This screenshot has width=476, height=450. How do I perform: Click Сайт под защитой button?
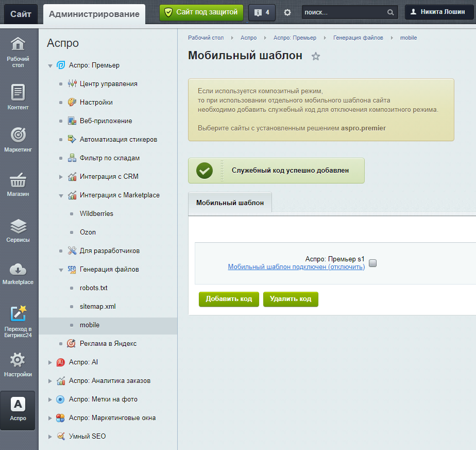point(201,12)
